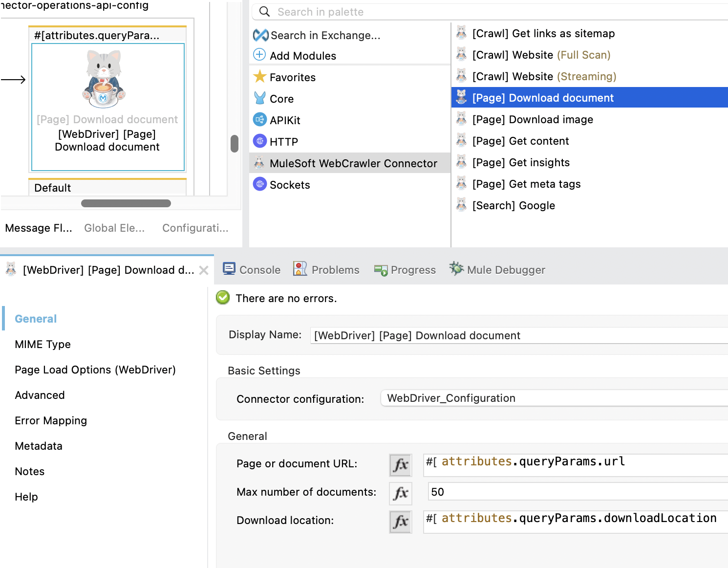Click the plus icon for Add Modules

[x=259, y=54]
